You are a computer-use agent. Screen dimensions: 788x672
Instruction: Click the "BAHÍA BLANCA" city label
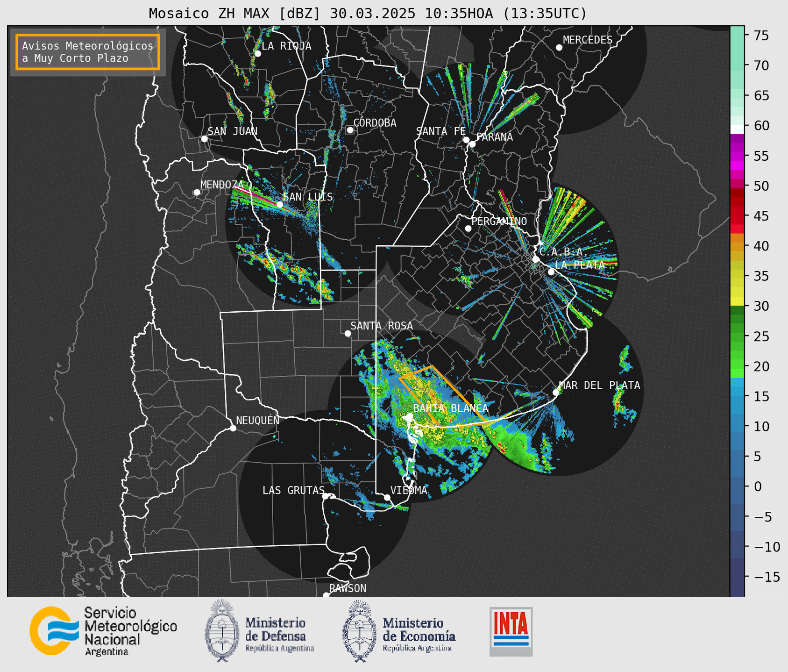coord(451,408)
